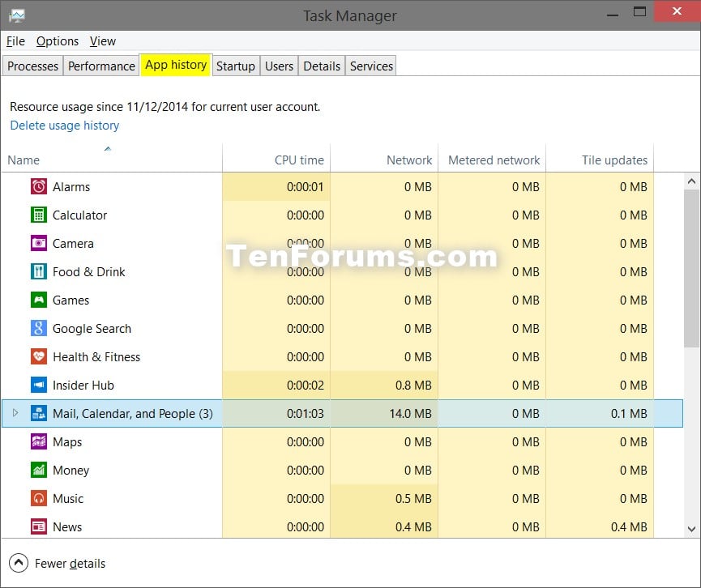This screenshot has width=701, height=588.
Task: Select the Google Search row name
Action: (92, 329)
